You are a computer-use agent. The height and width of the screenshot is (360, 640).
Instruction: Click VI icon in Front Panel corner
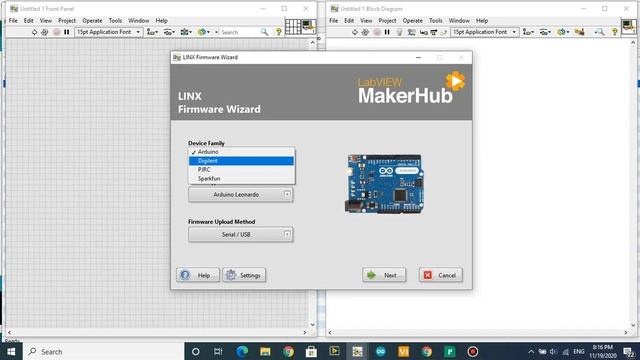point(308,27)
